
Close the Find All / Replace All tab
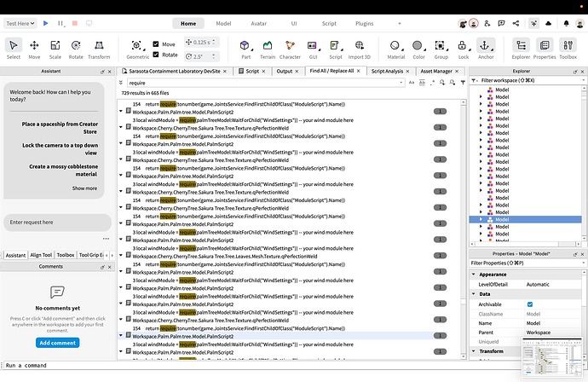tap(359, 71)
